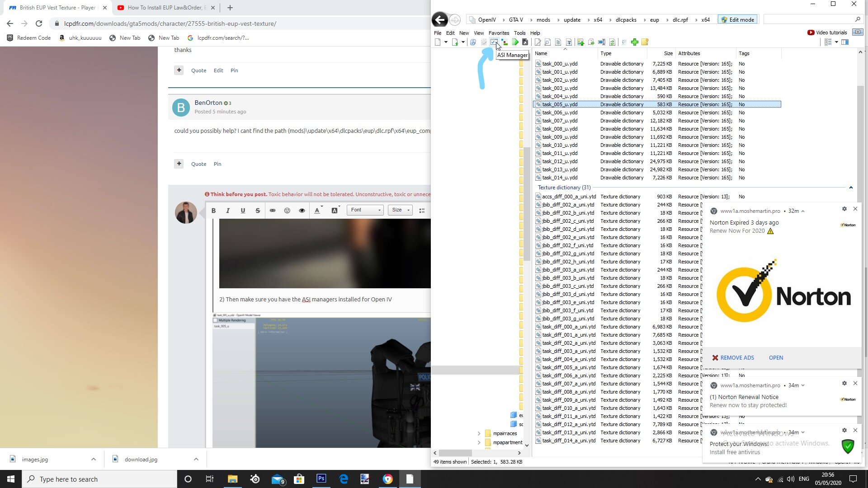Viewport: 868px width, 488px height.
Task: Check the Multiple Rendering checkbox
Action: point(216,320)
